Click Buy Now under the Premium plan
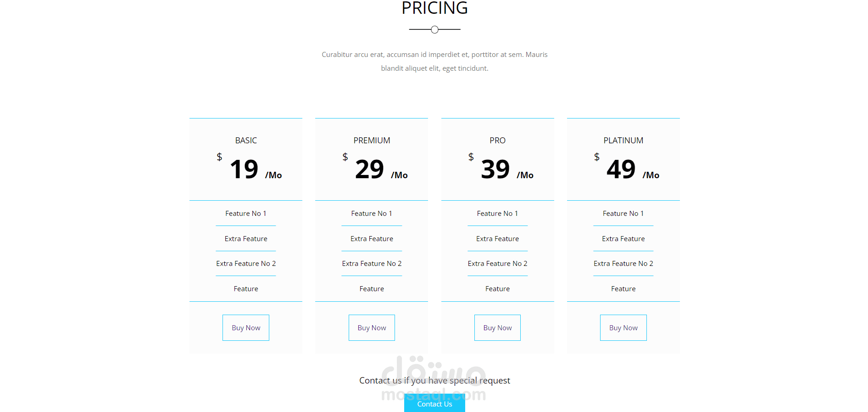The image size is (868, 412). click(372, 327)
